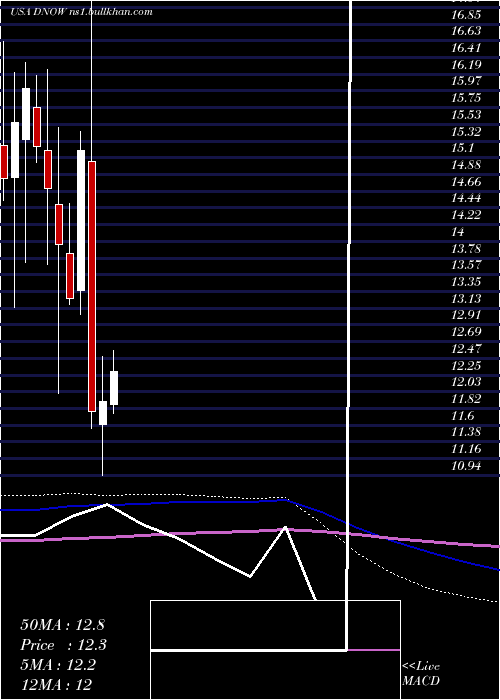Click the 15.32 price axis label
This screenshot has height=700, width=500.
pyautogui.click(x=466, y=131)
